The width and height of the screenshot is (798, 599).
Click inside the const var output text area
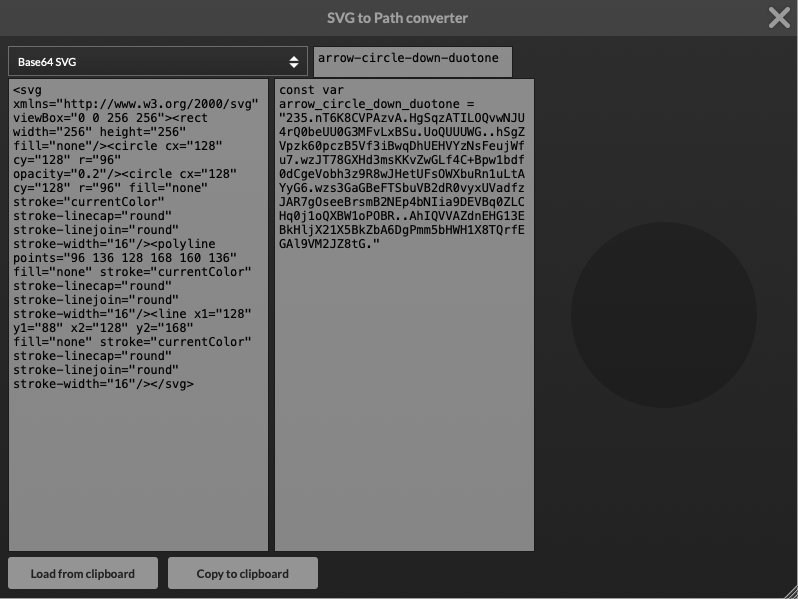pyautogui.click(x=405, y=315)
